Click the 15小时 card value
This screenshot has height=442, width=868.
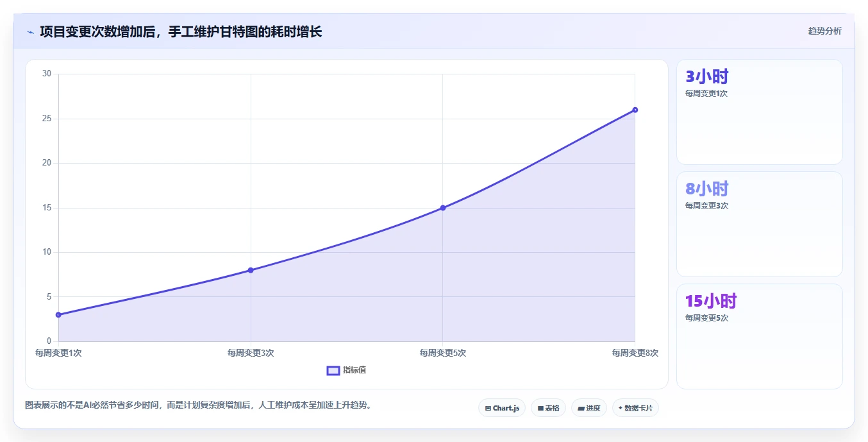(712, 302)
